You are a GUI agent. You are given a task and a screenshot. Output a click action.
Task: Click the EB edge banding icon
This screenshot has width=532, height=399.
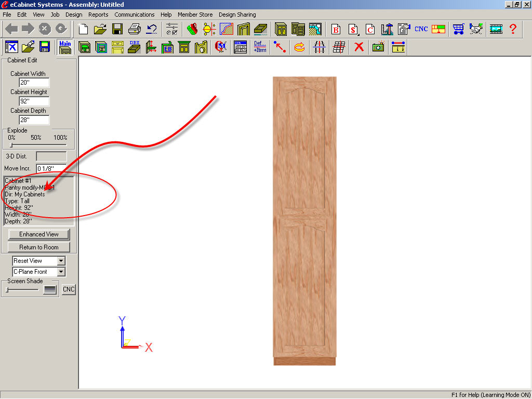[167, 47]
